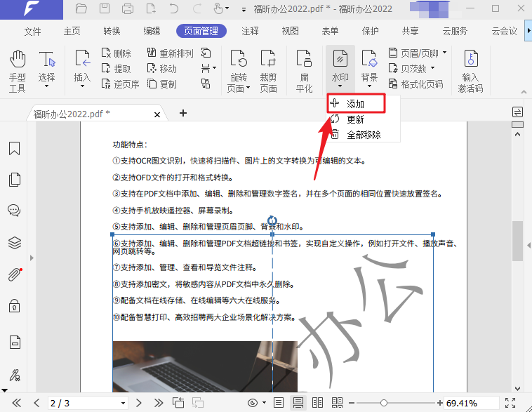
Task: Save the document with the floppy icon
Action: pos(104,8)
